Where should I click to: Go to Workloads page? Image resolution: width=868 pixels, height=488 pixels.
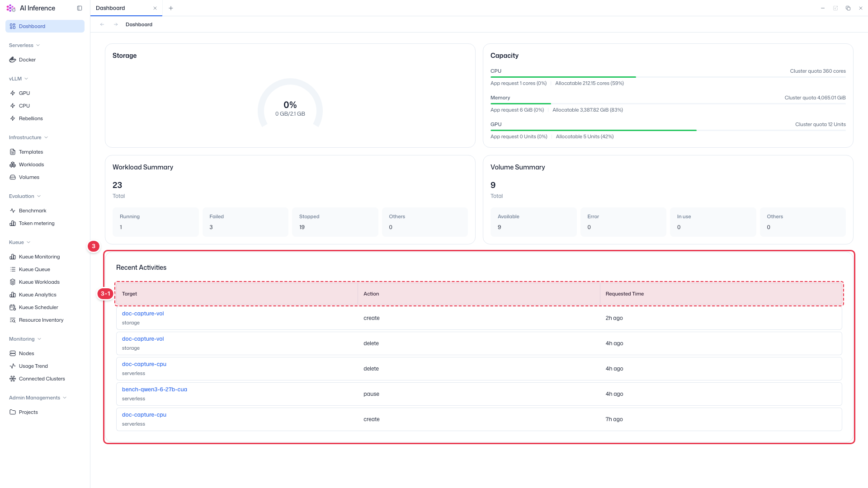click(x=45, y=164)
